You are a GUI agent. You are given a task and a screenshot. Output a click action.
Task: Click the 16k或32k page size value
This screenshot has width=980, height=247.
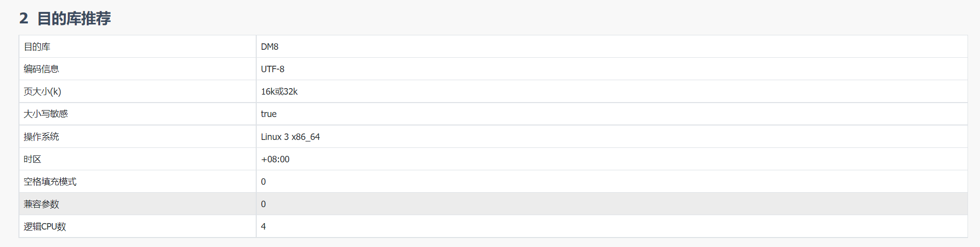tap(279, 91)
